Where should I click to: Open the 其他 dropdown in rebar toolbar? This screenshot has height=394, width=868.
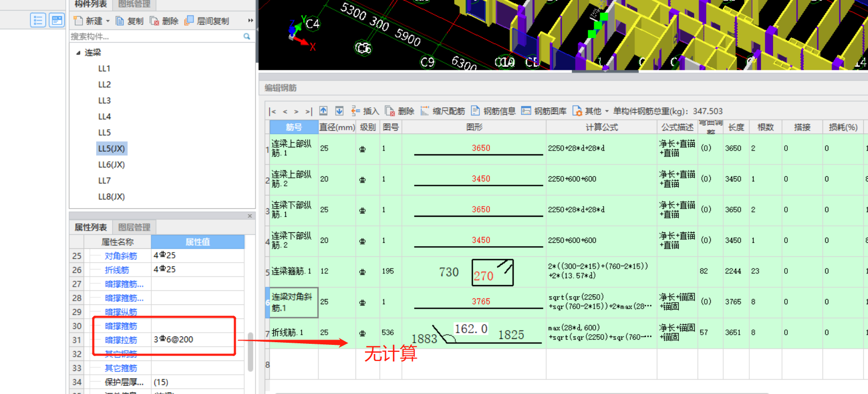coord(591,111)
